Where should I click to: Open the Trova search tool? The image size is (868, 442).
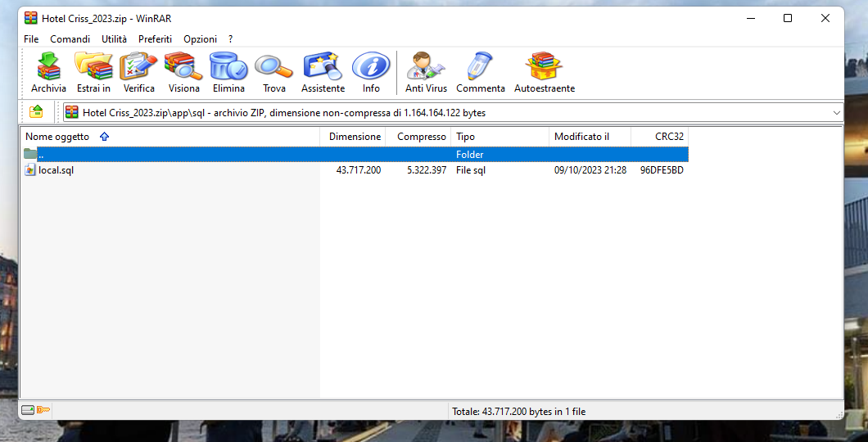coord(274,73)
